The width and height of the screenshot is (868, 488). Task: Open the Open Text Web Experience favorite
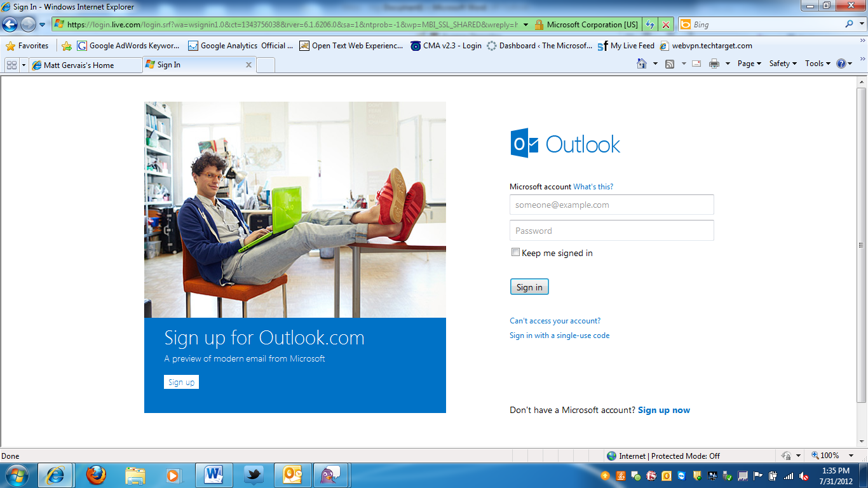click(351, 46)
